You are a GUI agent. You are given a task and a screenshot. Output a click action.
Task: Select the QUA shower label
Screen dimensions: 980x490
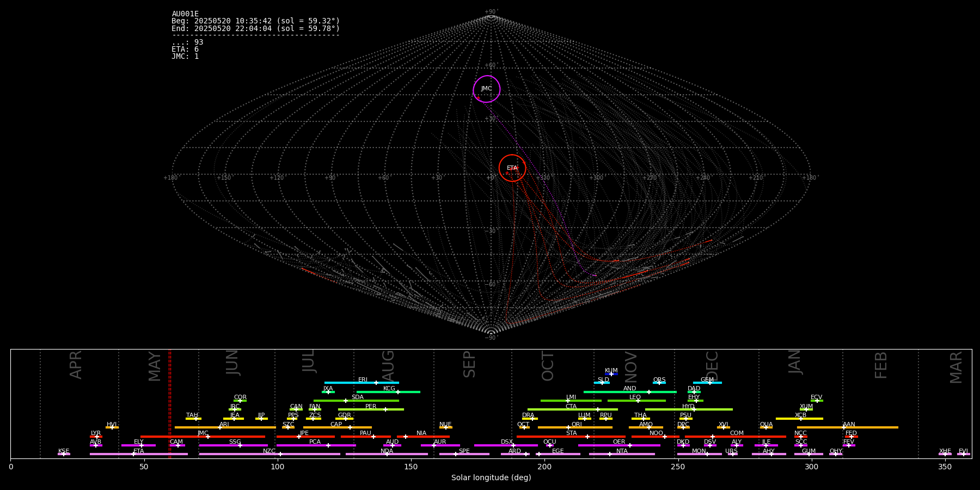point(766,425)
